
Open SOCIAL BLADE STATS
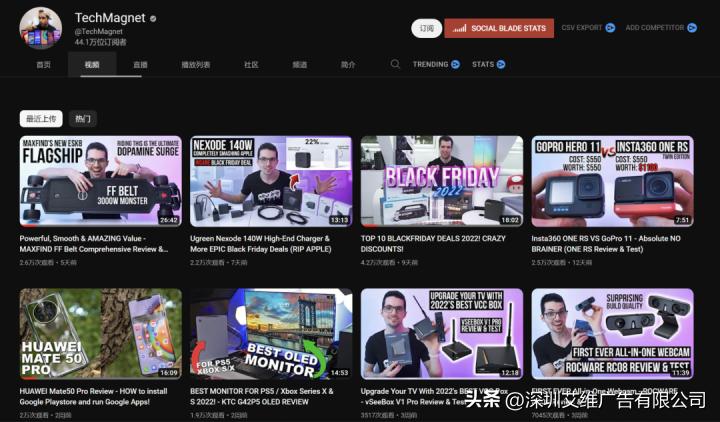(x=499, y=28)
